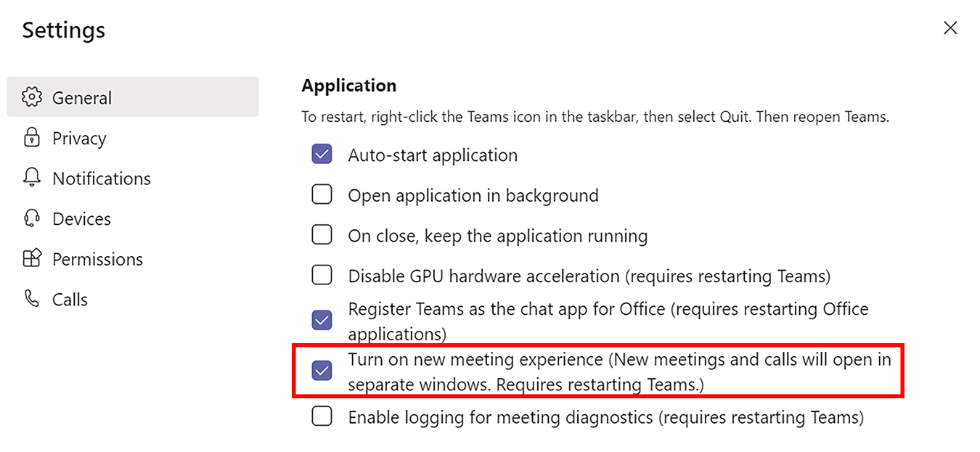Enable logging for meeting diagnostics checkbox
The image size is (980, 452).
(322, 417)
